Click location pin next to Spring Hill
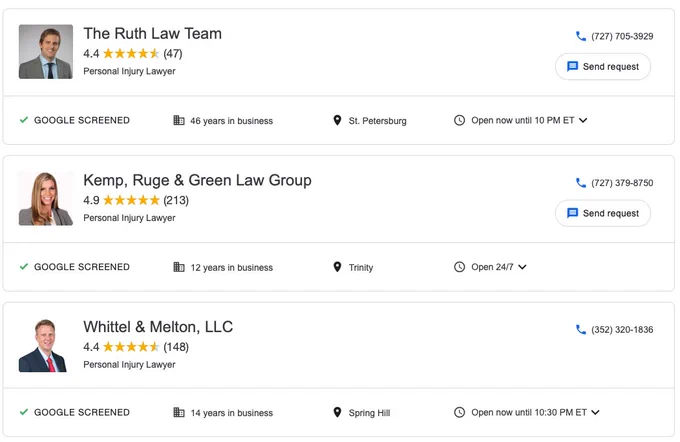 tap(337, 412)
